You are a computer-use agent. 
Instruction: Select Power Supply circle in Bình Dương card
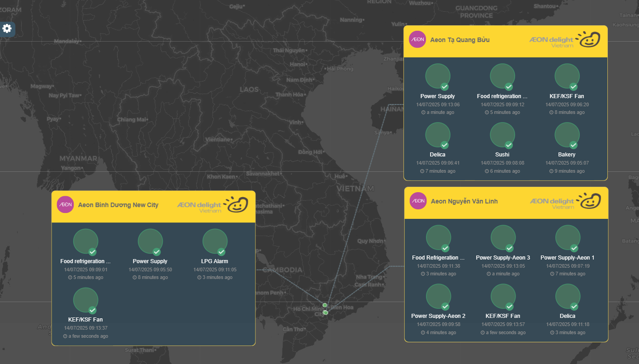pos(151,241)
